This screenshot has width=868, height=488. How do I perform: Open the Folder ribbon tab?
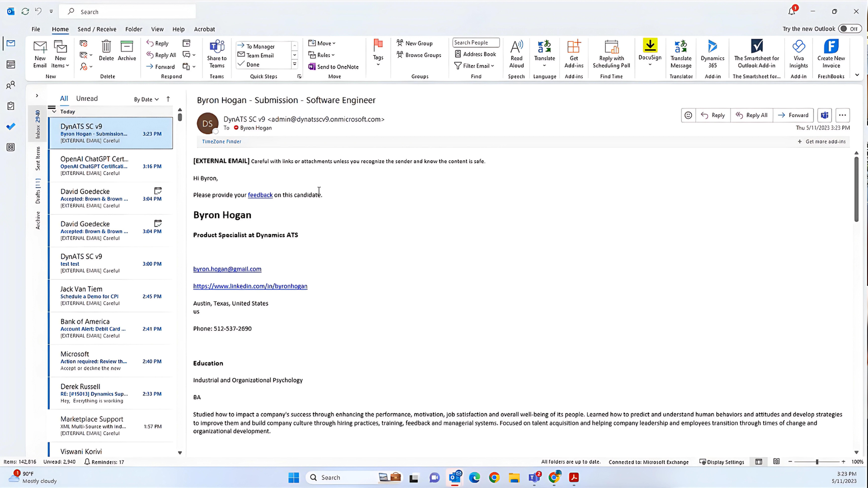point(133,29)
